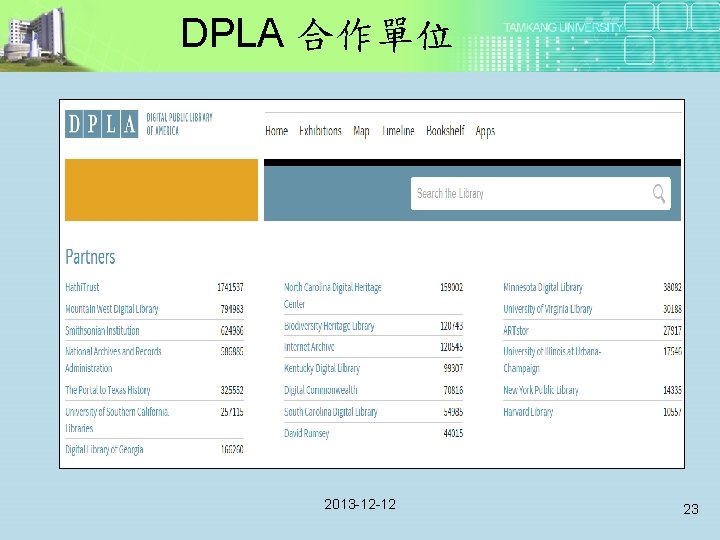This screenshot has height=540, width=720.
Task: Open the Bookshelf page
Action: (x=445, y=131)
